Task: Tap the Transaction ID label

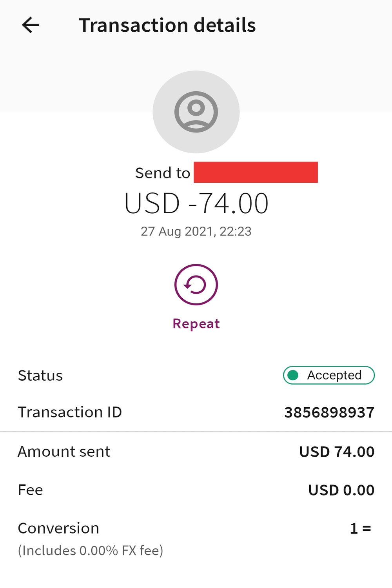Action: [70, 412]
